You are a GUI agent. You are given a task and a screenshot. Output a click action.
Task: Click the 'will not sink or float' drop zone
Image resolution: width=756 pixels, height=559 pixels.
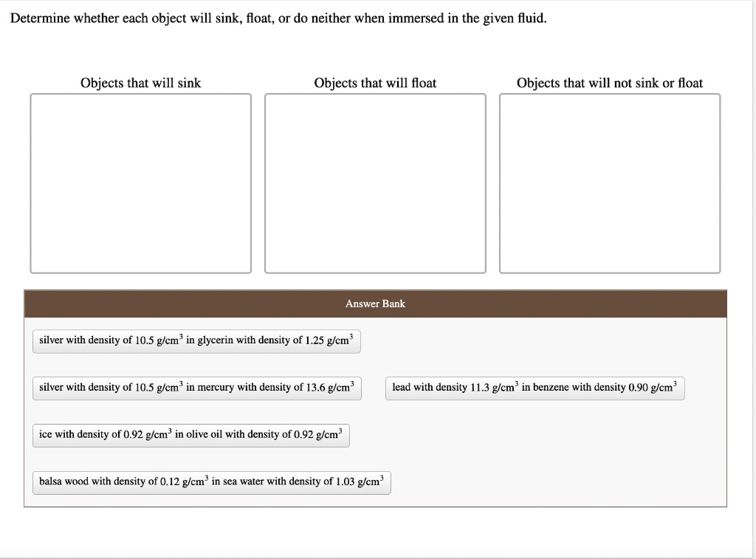(x=609, y=182)
